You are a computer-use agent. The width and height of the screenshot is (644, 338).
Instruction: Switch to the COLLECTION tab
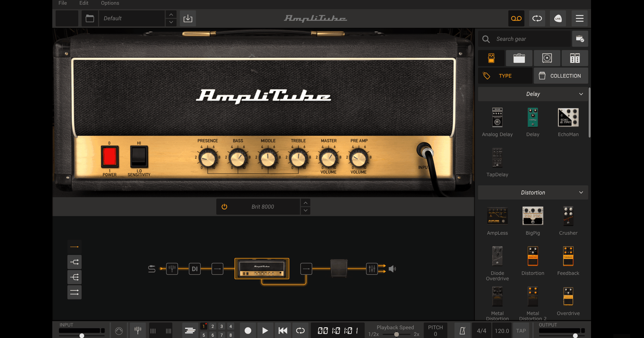(561, 76)
